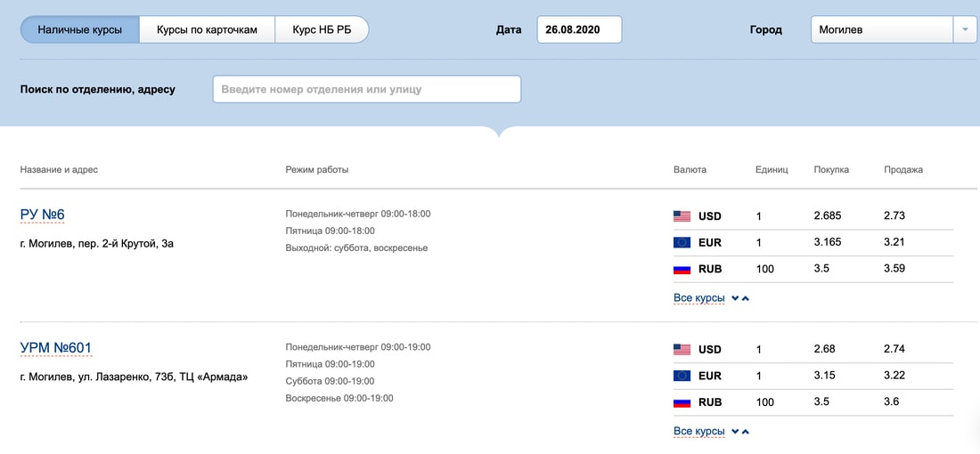
Task: Click the 'Продажа' column header
Action: (902, 169)
